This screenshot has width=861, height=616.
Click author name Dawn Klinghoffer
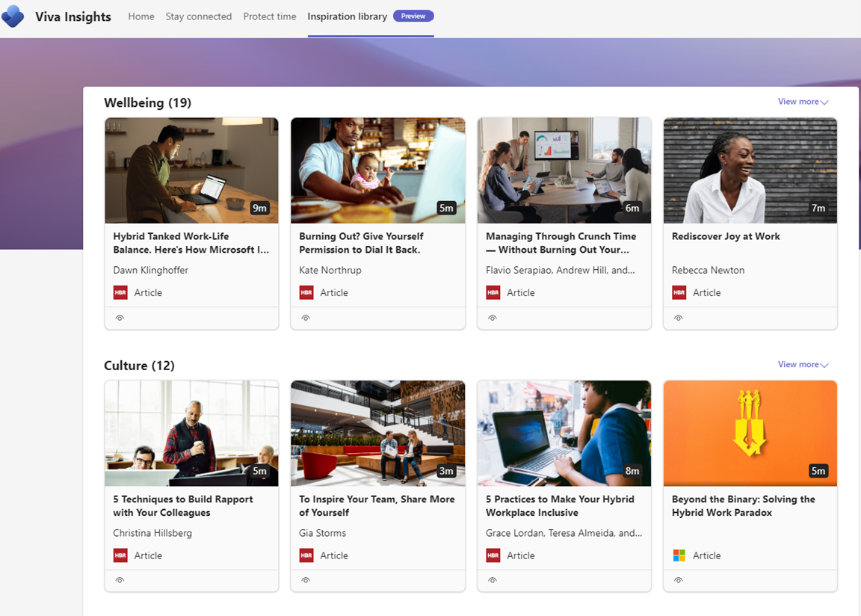150,270
